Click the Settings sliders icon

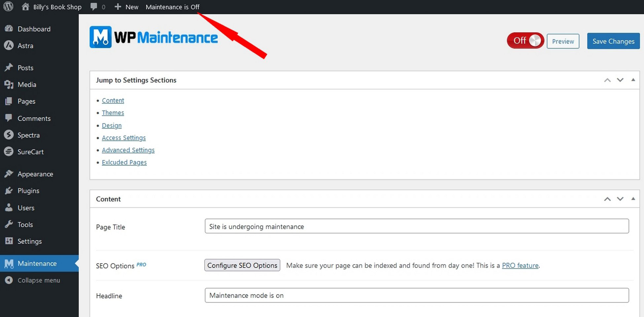click(x=9, y=241)
